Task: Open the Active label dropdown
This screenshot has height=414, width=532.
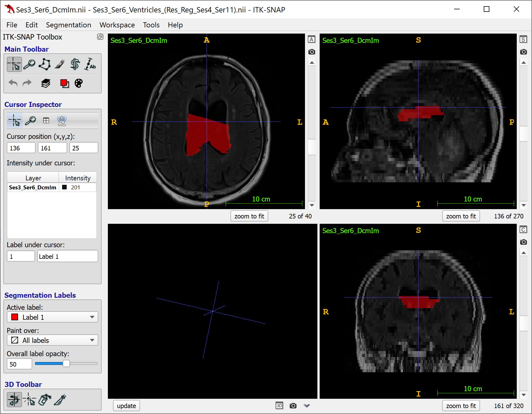Action: (x=52, y=317)
